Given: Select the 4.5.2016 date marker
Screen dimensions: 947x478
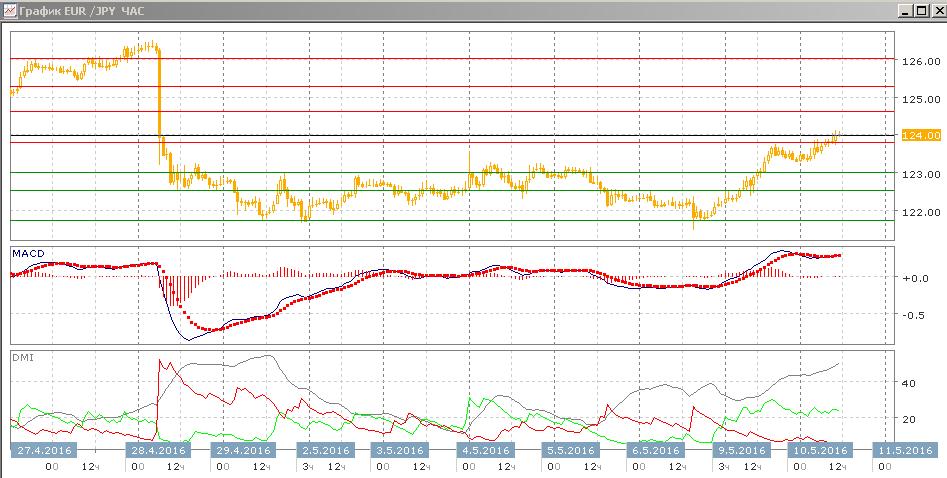Looking at the screenshot, I should coord(487,450).
